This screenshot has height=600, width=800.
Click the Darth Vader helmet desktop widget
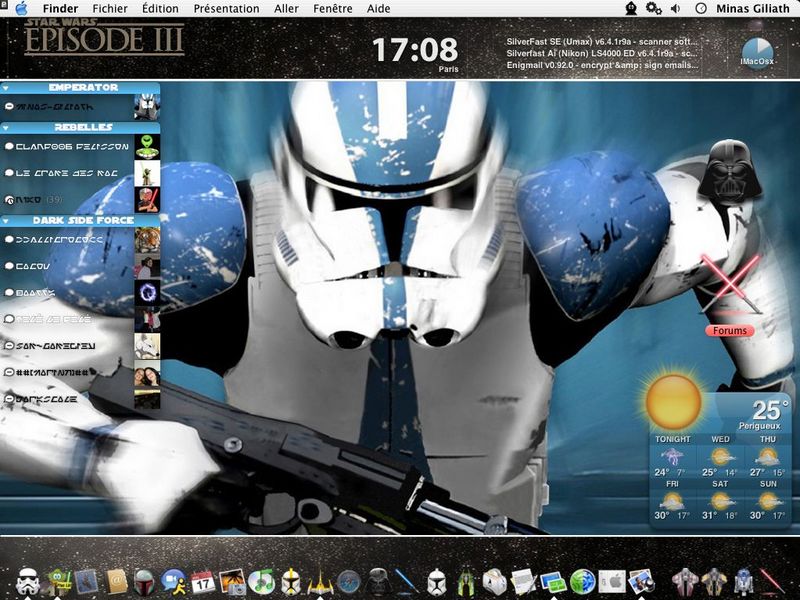730,170
